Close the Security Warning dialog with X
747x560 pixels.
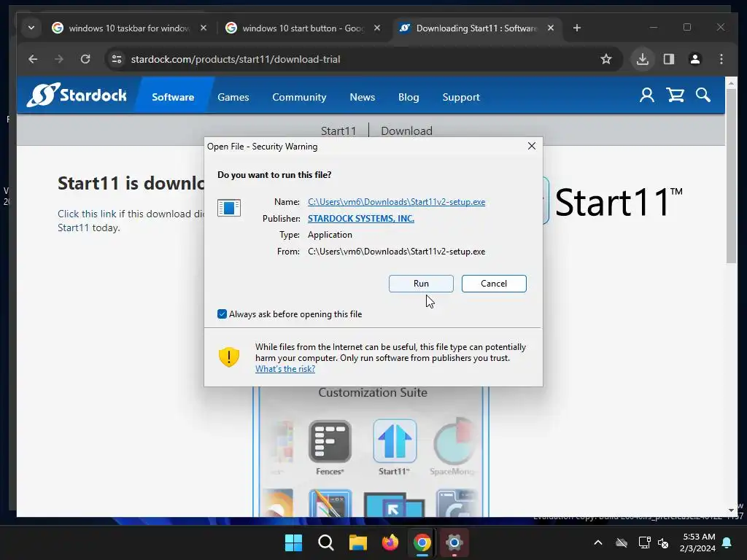coord(532,146)
